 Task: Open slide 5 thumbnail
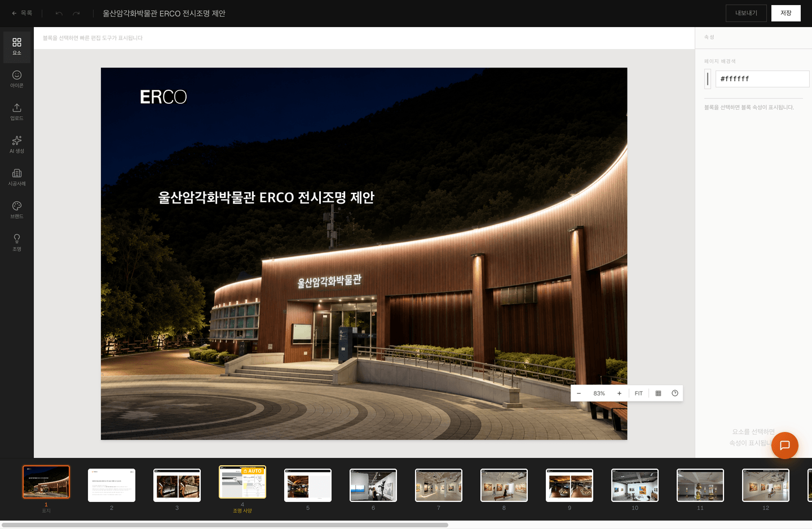[308, 485]
